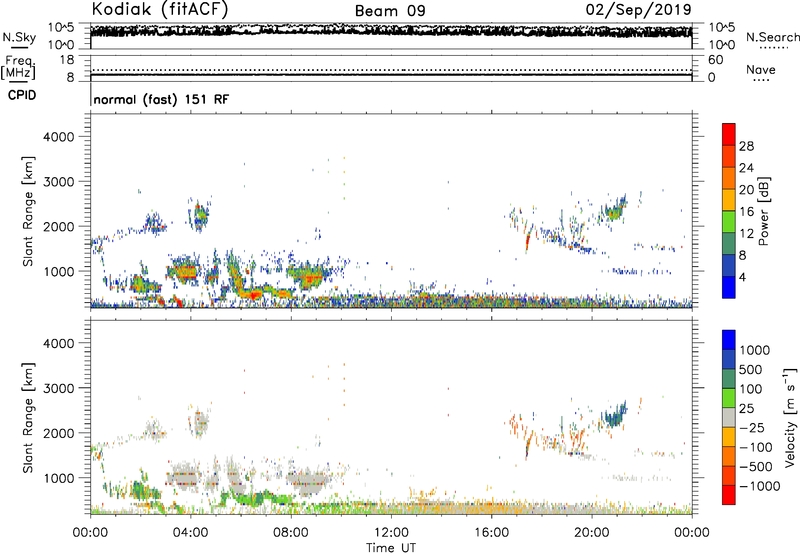800x554 pixels.
Task: Click the 04:00 time axis tick label
Action: point(191,533)
